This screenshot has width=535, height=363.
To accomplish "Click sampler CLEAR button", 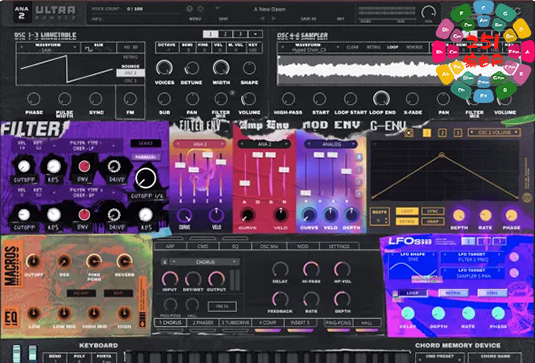I will [x=352, y=47].
